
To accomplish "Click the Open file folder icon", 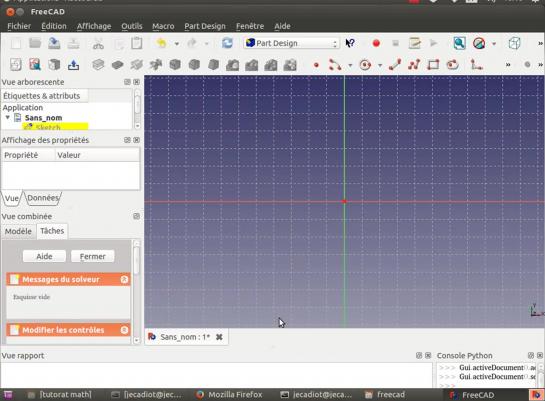I will point(35,43).
